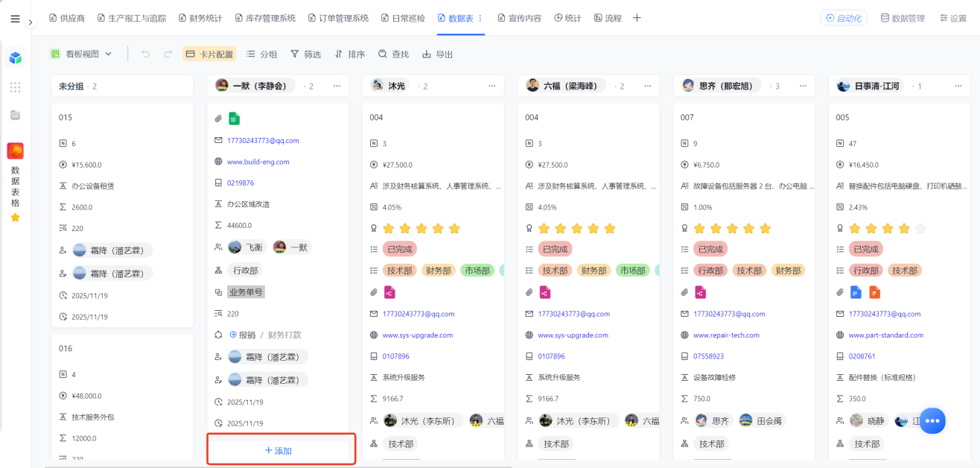Screen dimensions: 980x468
Task: Open the 一默（李静会）column's more menu
Action: tap(337, 86)
